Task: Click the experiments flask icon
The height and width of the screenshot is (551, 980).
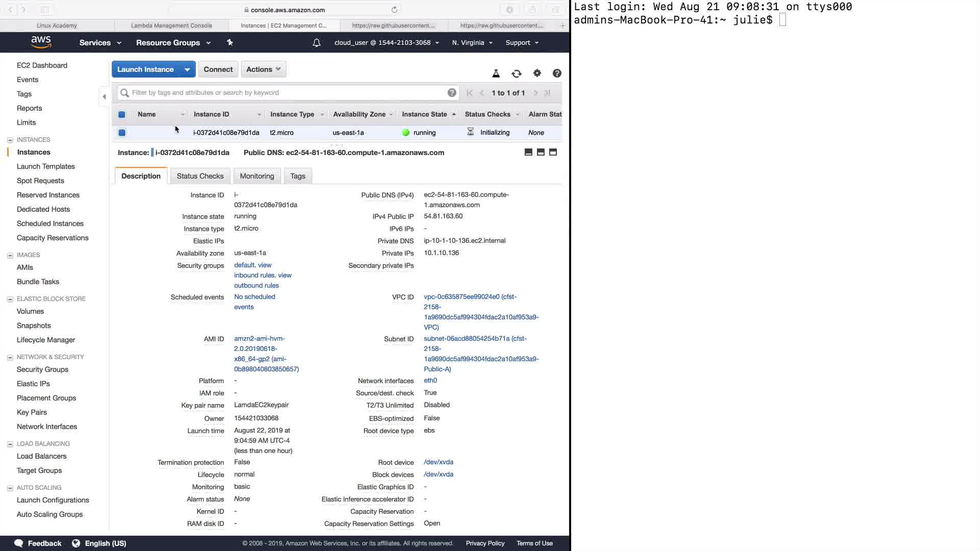Action: (x=496, y=73)
